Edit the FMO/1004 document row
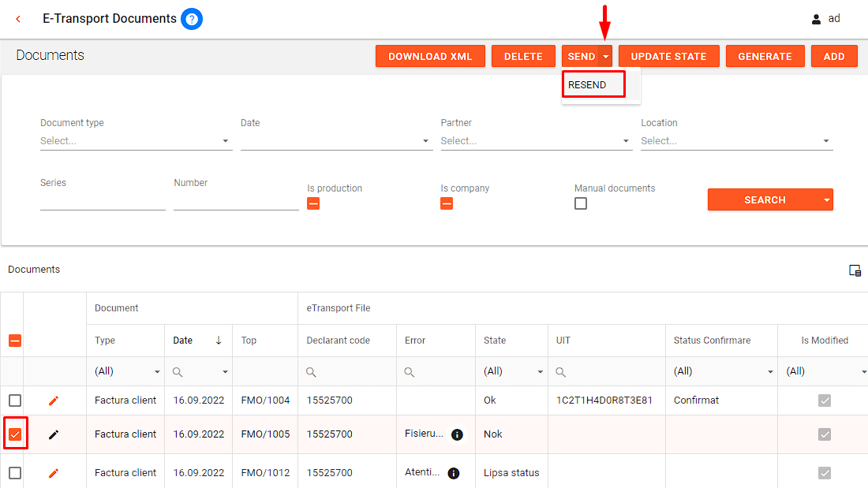 coord(54,400)
